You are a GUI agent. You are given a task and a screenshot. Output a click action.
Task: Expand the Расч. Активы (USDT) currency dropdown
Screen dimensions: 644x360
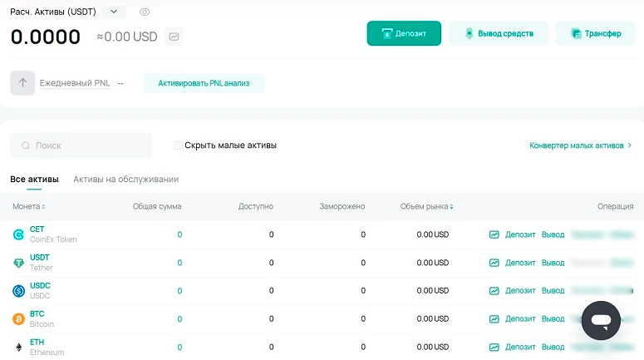tap(115, 12)
